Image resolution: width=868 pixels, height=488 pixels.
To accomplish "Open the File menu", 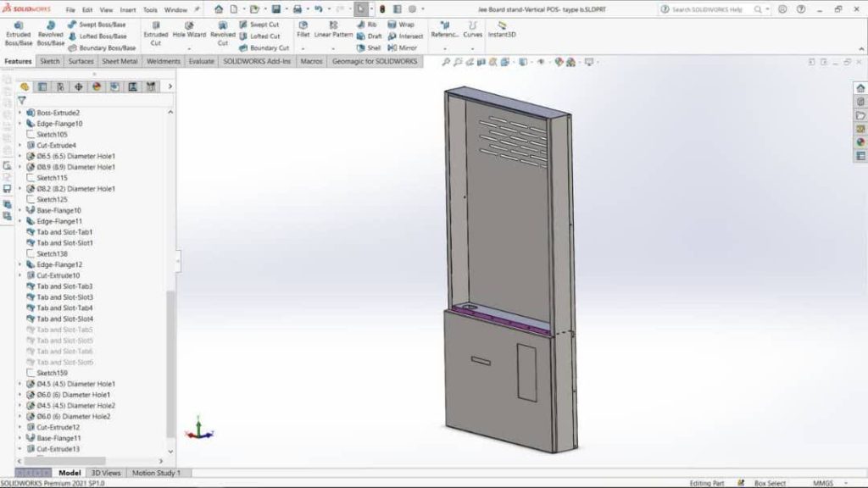I will [x=70, y=10].
